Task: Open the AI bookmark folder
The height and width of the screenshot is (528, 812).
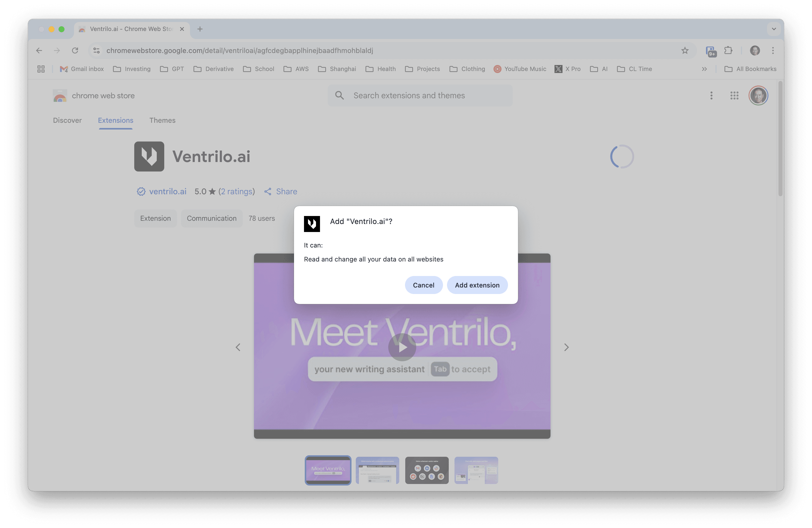Action: tap(599, 69)
